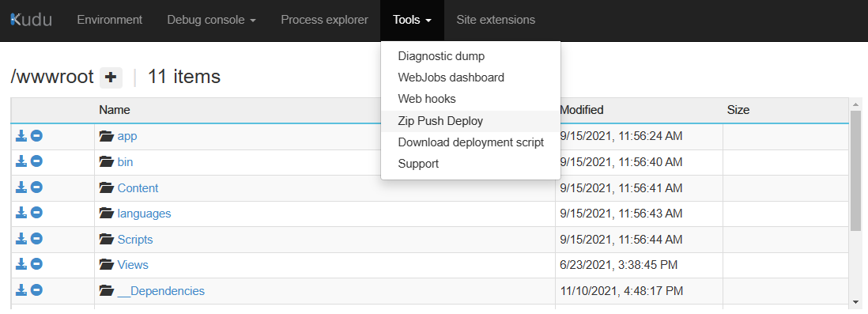Delete the Views folder
The image size is (868, 314).
(36, 264)
